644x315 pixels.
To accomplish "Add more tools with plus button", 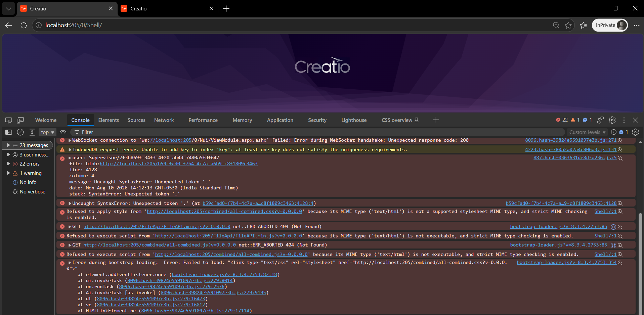I will click(436, 120).
